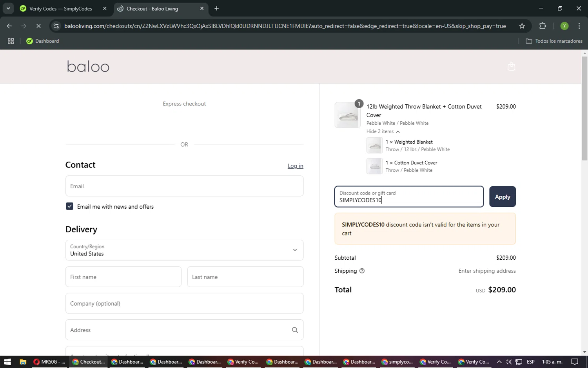Collapse the Hide 2 items list
588x368 pixels.
(383, 131)
